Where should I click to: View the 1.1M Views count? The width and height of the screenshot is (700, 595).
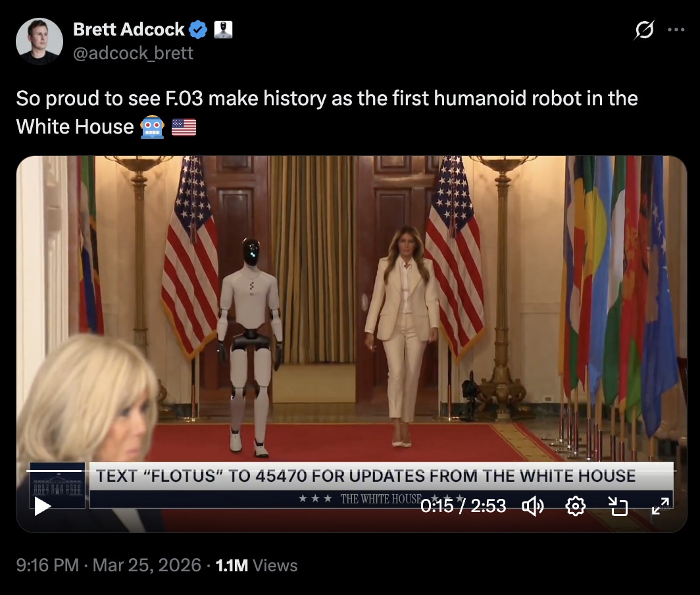[x=257, y=565]
